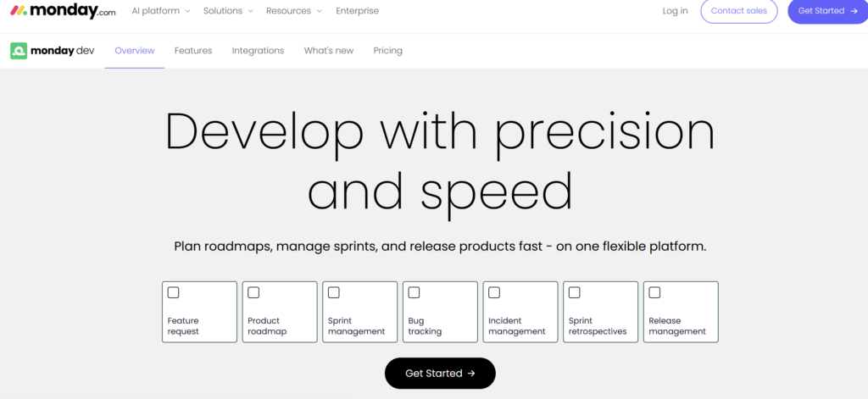Open the Integrations tab

[258, 51]
